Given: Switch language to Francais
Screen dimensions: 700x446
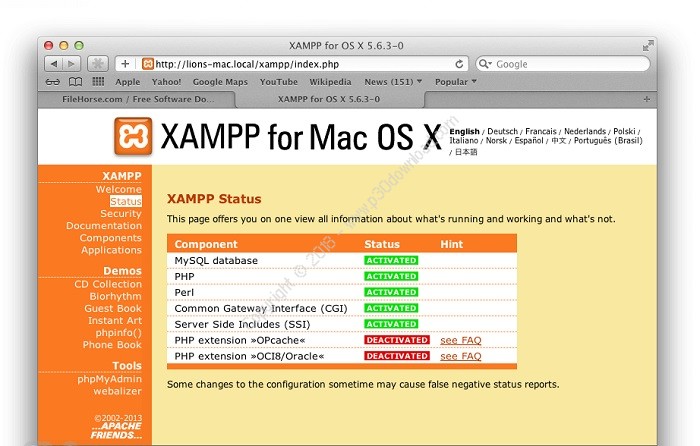Looking at the screenshot, I should click(x=541, y=131).
